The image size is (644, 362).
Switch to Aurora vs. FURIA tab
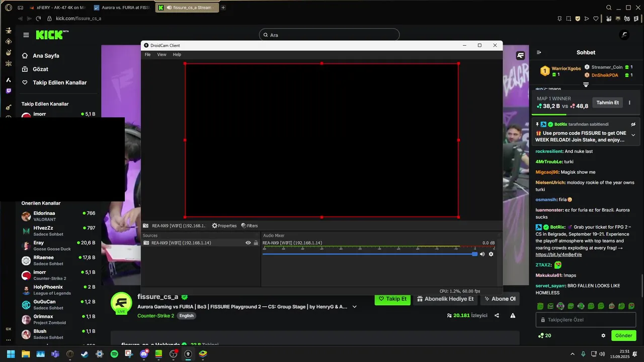tap(122, 8)
